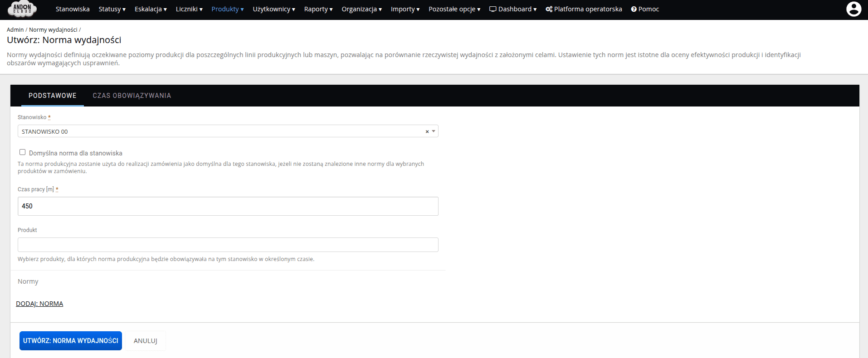
Task: Select the Podstawowe tab
Action: [53, 96]
